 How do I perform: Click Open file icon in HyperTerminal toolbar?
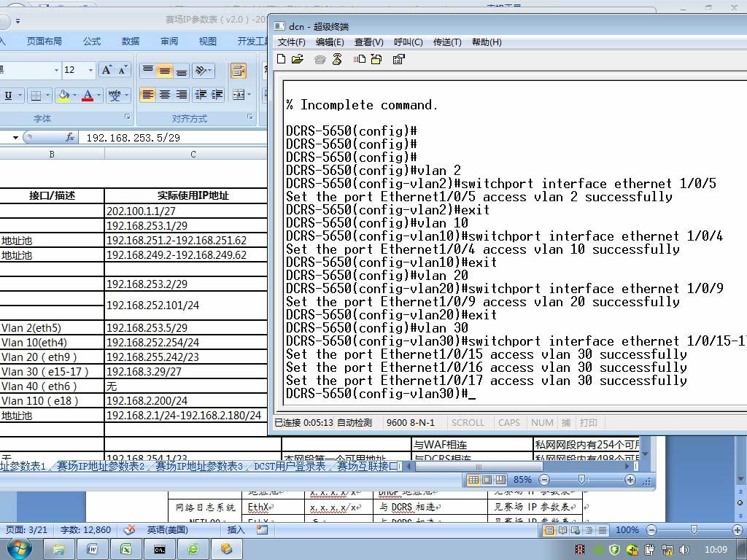pos(298,59)
